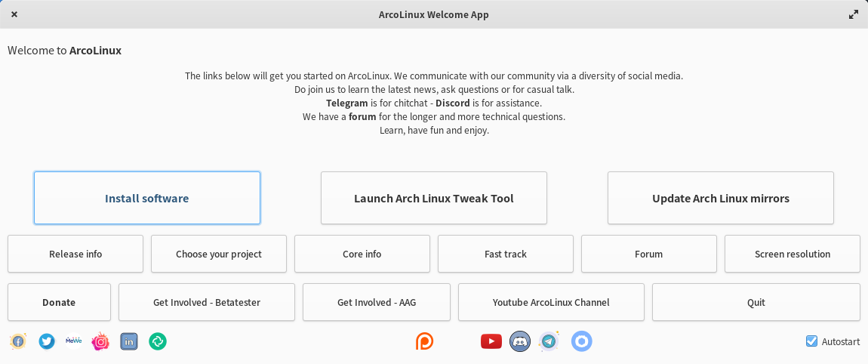Open the red YouTube icon
868x364 pixels.
pyautogui.click(x=491, y=341)
